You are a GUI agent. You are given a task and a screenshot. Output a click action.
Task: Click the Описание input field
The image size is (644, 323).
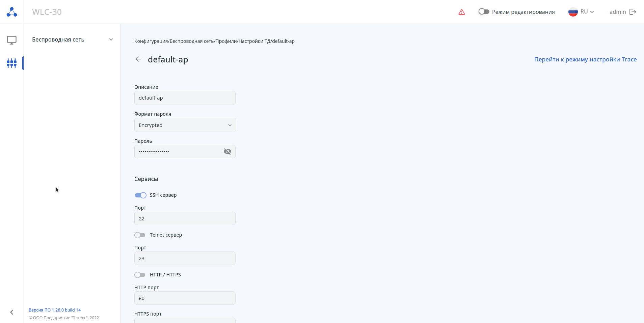(185, 98)
